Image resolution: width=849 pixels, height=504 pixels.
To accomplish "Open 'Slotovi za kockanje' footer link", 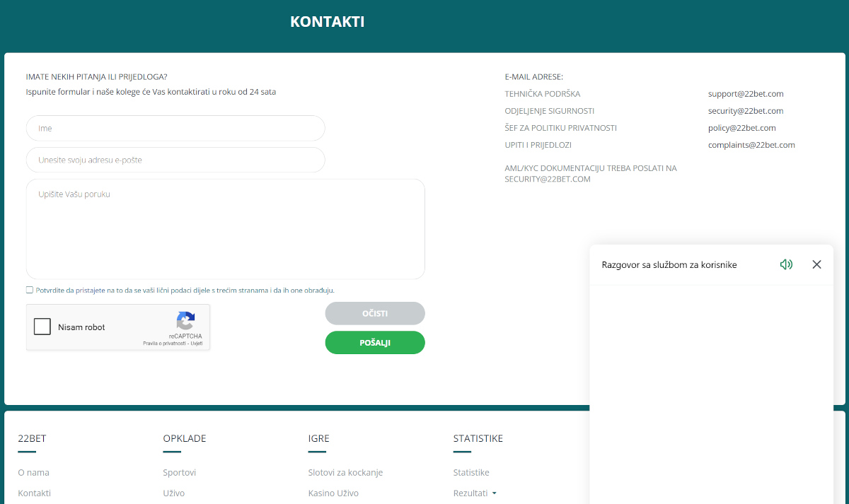I will pos(345,472).
